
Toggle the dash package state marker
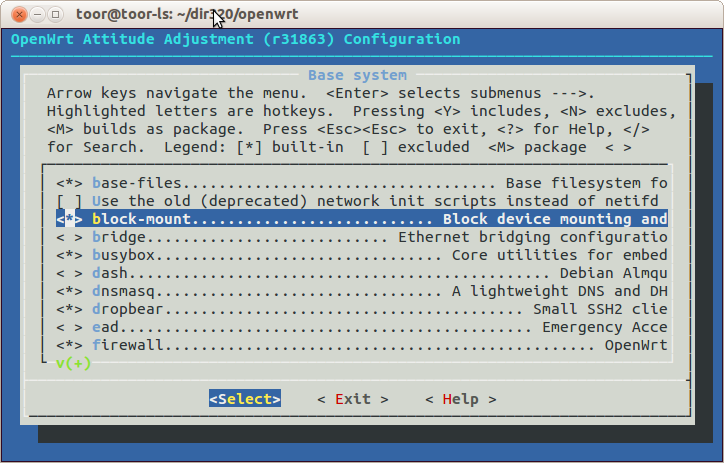[69, 273]
